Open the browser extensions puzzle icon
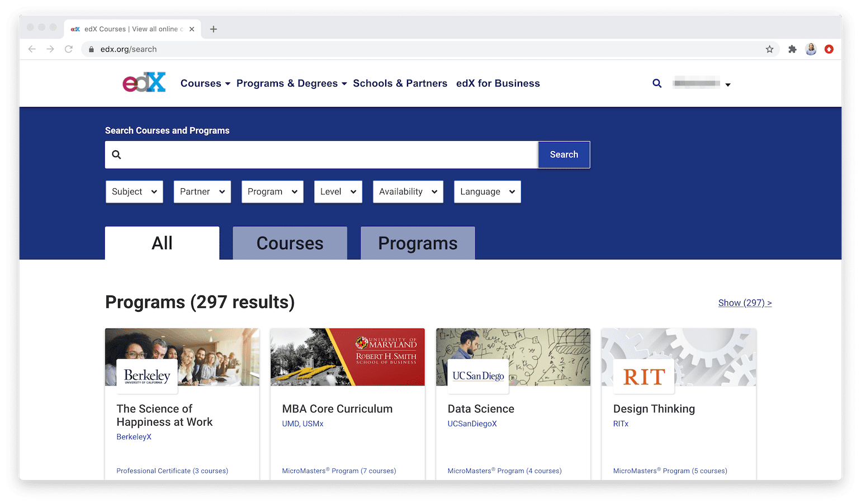Screen dimensions: 861x504 792,49
